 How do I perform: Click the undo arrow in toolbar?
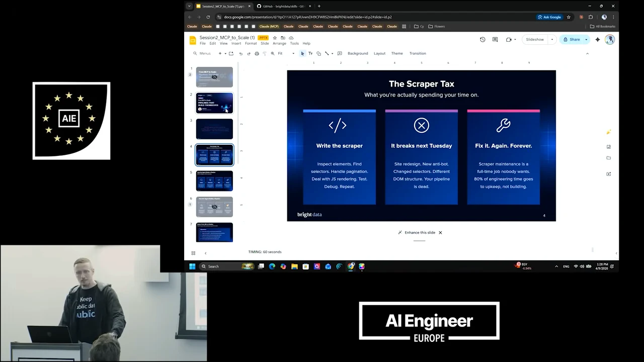(x=240, y=53)
